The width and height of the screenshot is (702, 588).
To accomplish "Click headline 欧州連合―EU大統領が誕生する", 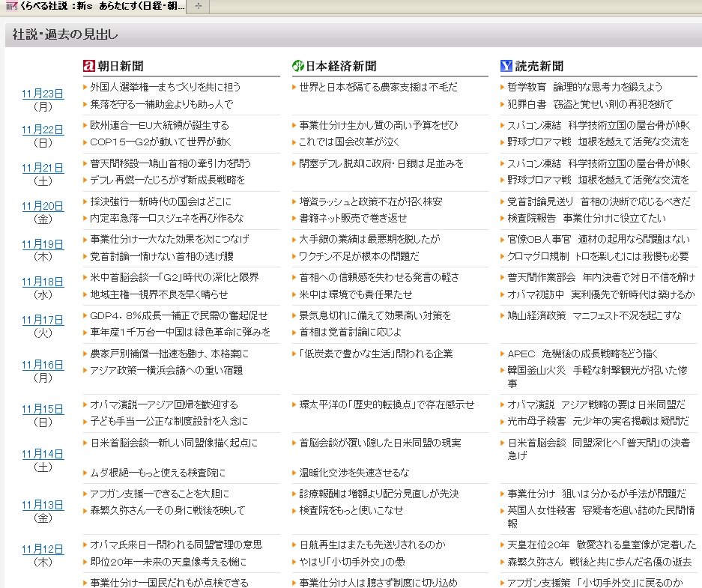I will [x=160, y=125].
